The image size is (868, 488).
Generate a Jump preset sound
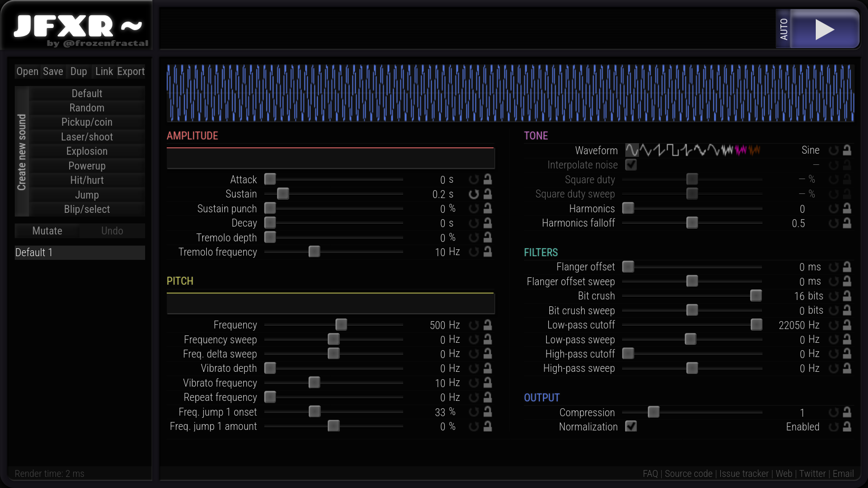(87, 195)
